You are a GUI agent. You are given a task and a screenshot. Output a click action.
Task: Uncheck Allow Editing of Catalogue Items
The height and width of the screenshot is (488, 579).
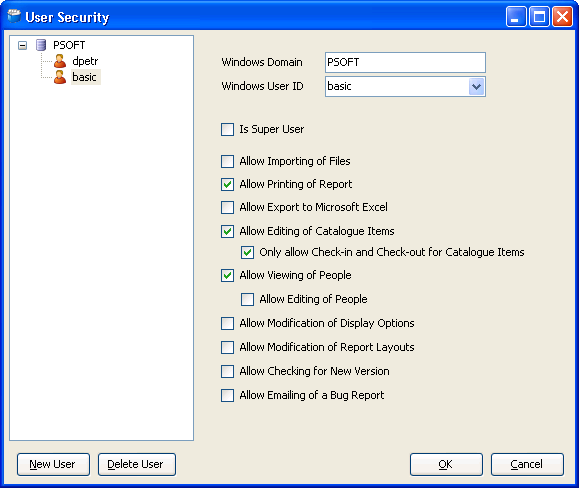227,231
